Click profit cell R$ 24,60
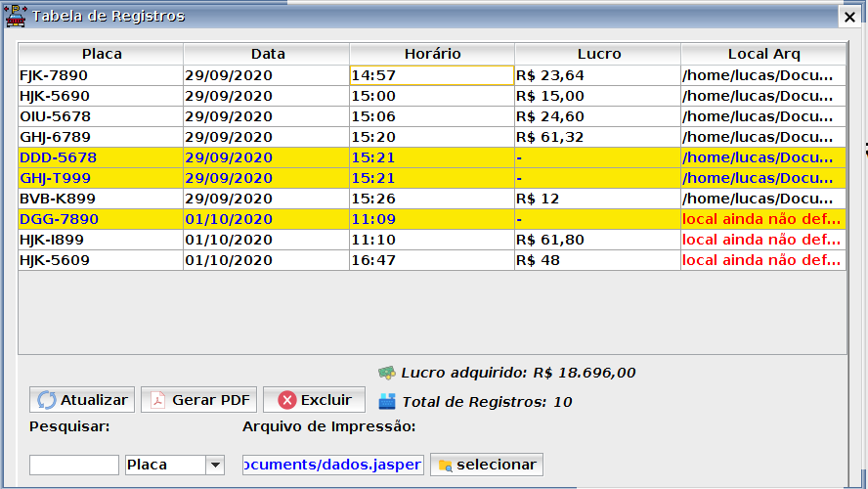 597,116
